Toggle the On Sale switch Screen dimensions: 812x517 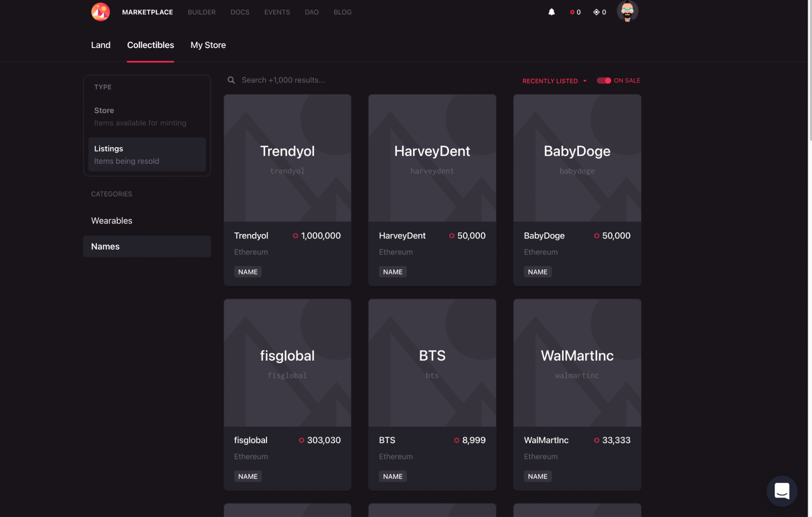(x=604, y=80)
